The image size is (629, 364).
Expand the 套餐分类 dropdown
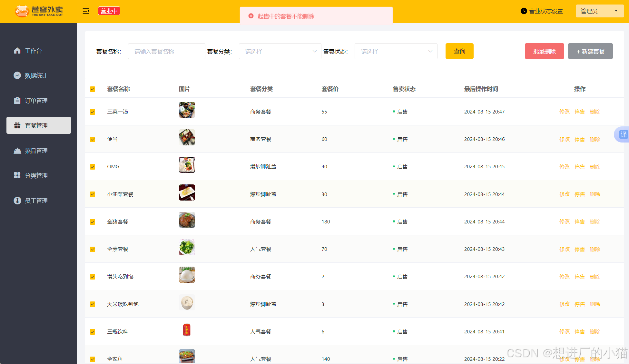tap(280, 51)
